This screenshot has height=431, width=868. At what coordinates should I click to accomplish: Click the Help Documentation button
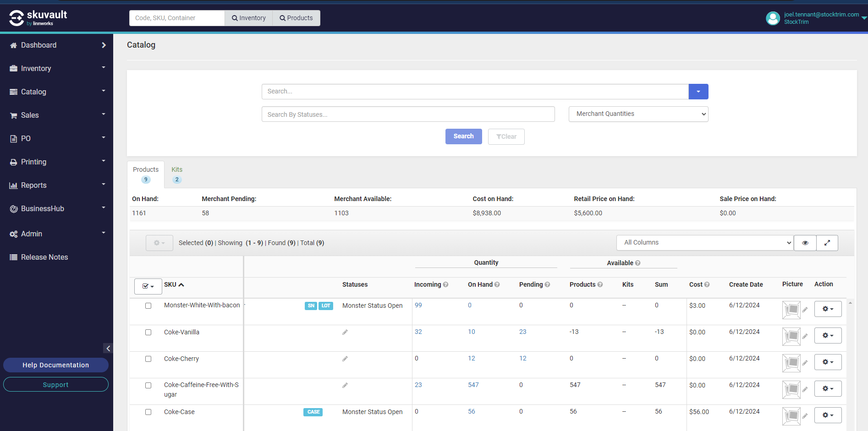56,365
